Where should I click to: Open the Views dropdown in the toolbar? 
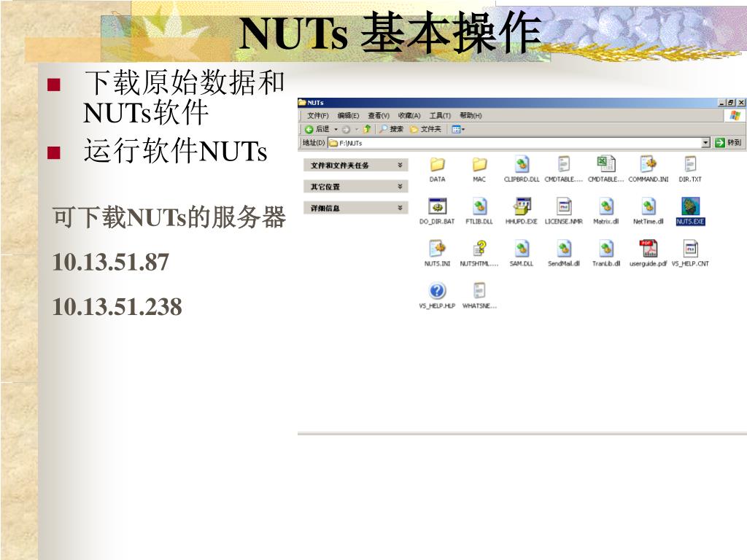point(458,129)
